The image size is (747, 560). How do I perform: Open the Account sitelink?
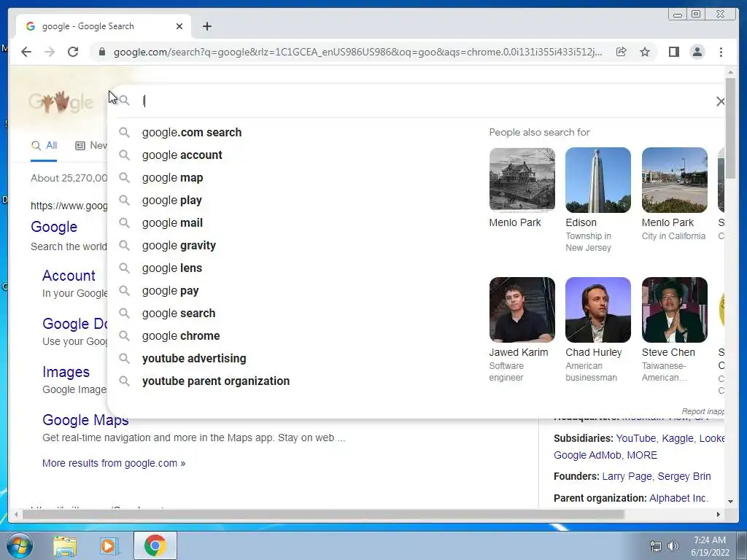[x=69, y=275]
